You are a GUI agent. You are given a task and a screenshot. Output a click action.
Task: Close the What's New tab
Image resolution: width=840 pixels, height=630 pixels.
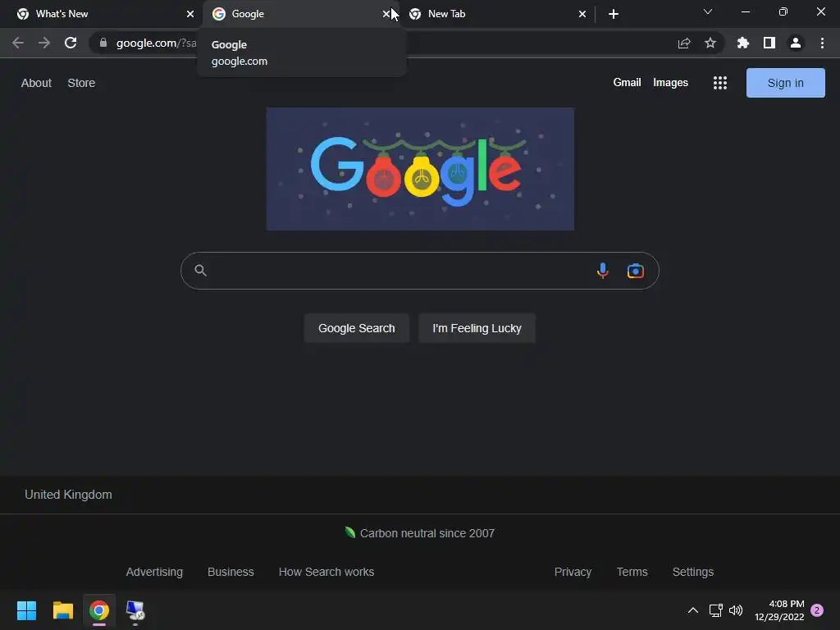(190, 14)
